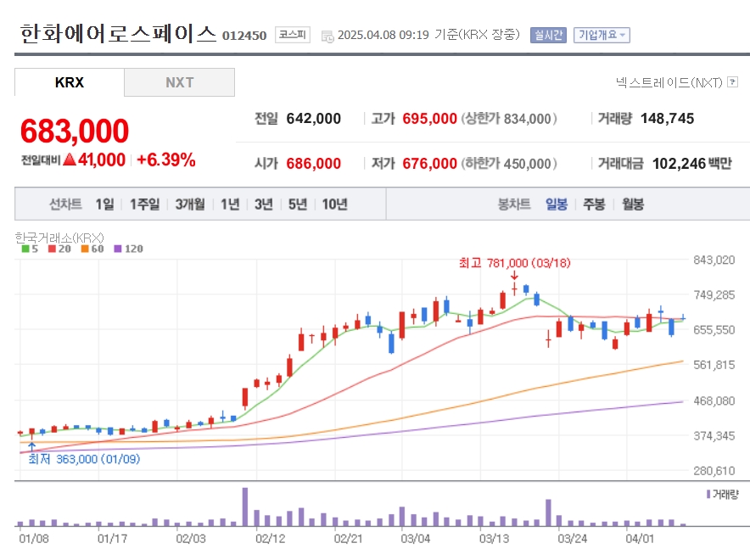Screen dimensions: 750x560
Task: Click the green 5-day moving average legend
Action: click(31, 249)
